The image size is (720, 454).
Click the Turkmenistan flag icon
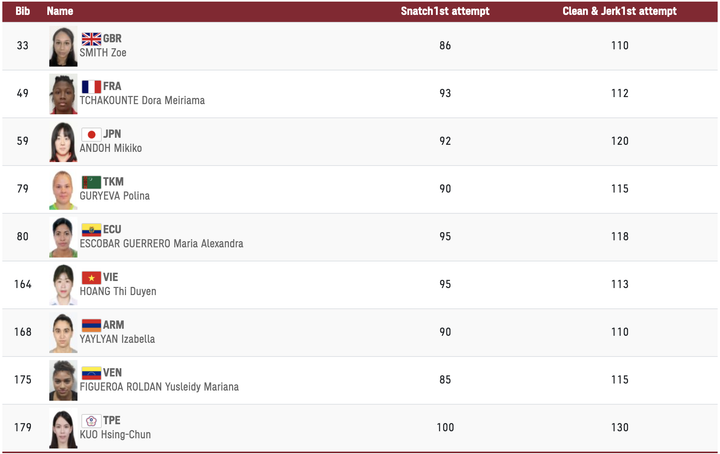tap(91, 182)
